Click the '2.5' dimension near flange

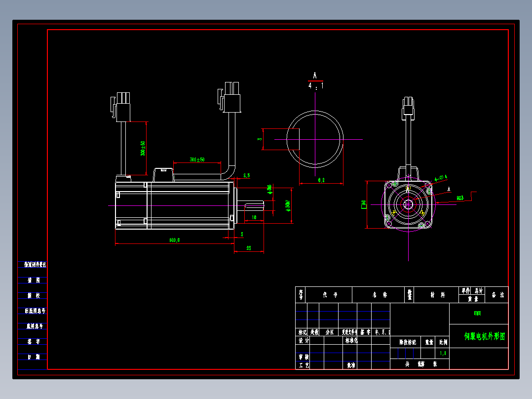coord(247,176)
